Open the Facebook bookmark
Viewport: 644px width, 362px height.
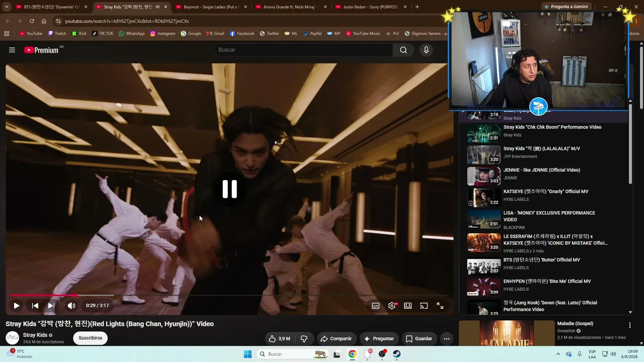(242, 34)
